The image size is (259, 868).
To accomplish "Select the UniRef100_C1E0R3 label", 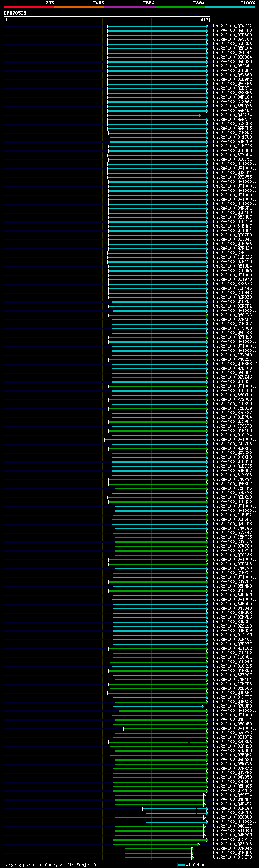I will coord(232,133).
